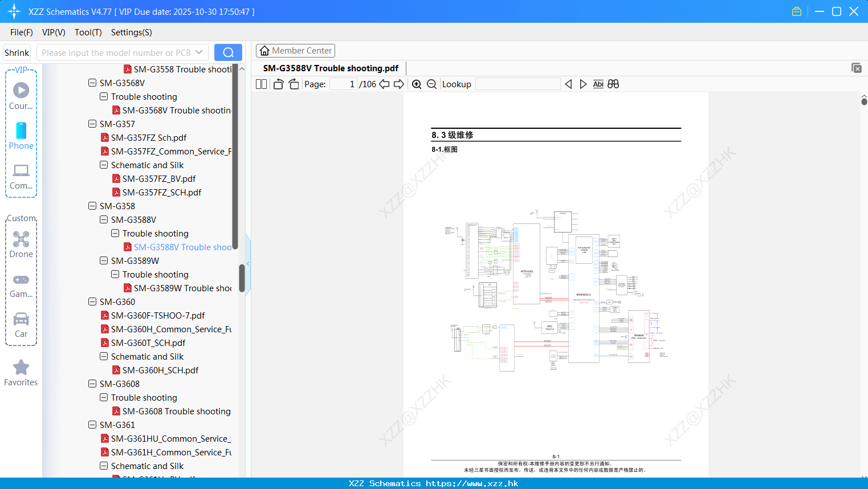Open the Tool(T) menu
This screenshot has height=489, width=868.
click(88, 32)
